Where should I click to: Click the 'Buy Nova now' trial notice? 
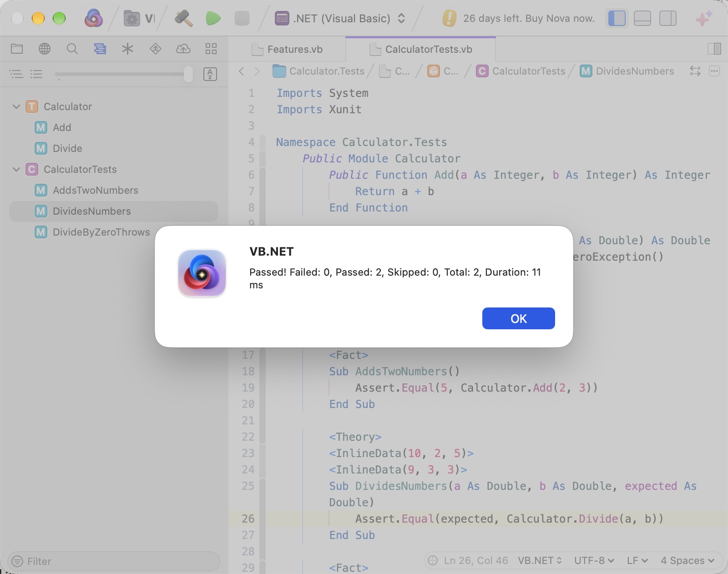coord(519,19)
